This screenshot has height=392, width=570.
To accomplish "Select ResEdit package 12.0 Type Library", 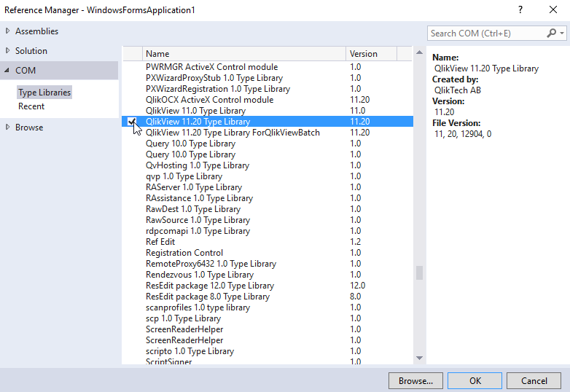I will click(x=268, y=286).
